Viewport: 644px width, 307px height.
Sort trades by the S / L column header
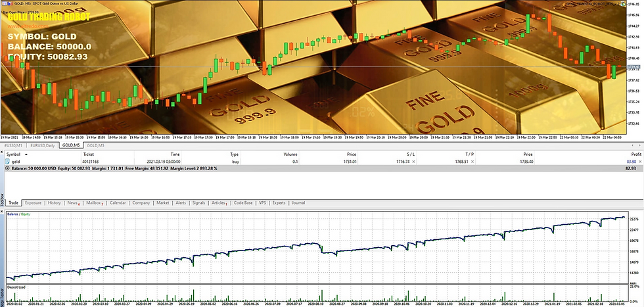click(x=388, y=154)
